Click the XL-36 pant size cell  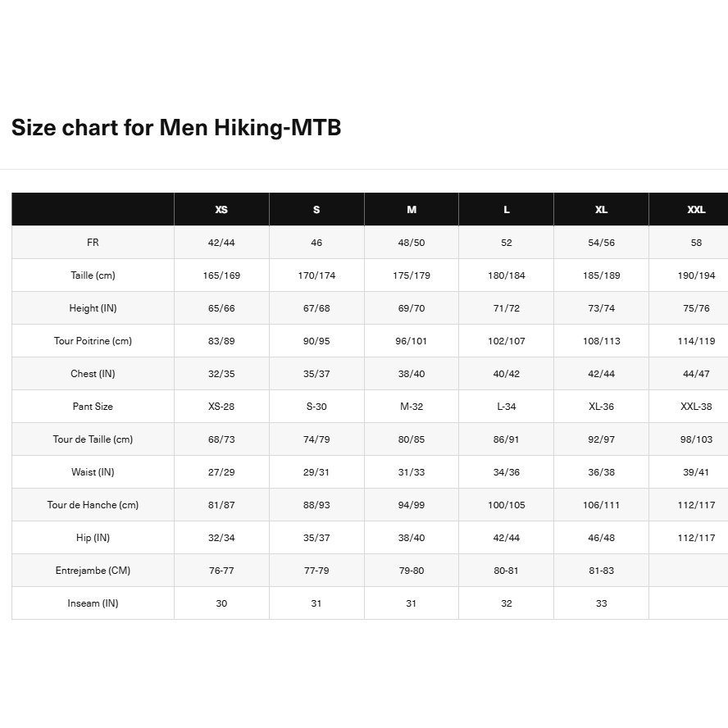(x=601, y=407)
